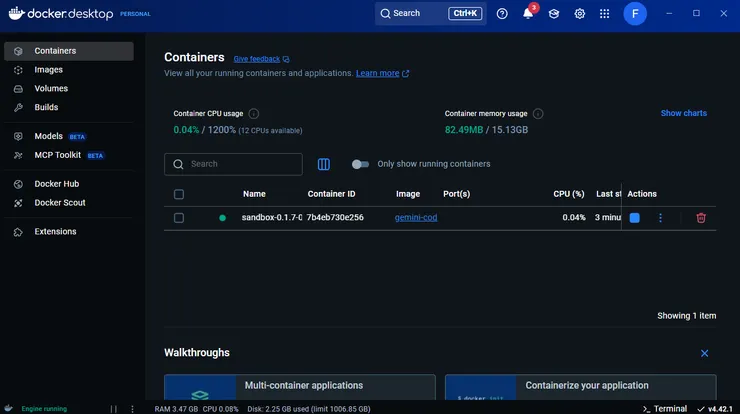Screen dimensions: 740x414
Task: Click the sandbox-0.1.7-0 container name
Action: pyautogui.click(x=272, y=218)
